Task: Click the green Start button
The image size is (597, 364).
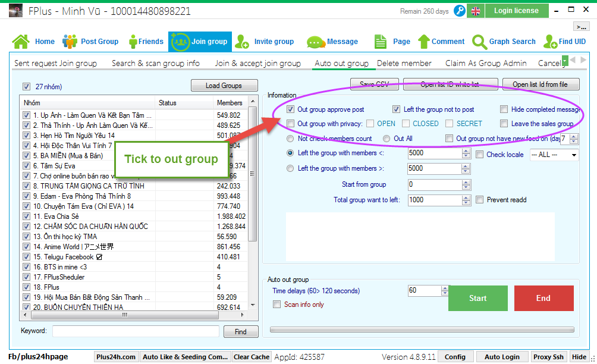Action: [478, 298]
